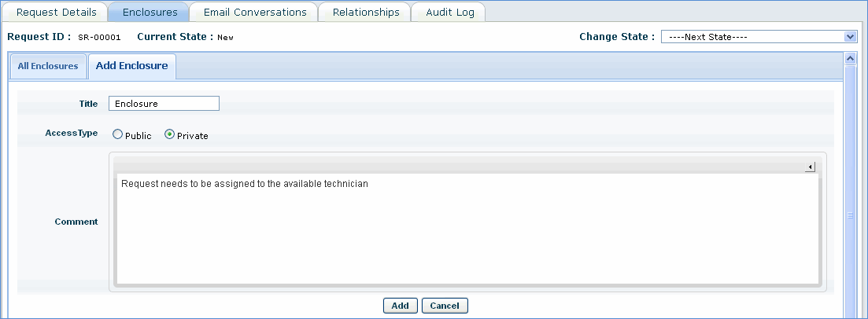Select the Private access type

[169, 135]
